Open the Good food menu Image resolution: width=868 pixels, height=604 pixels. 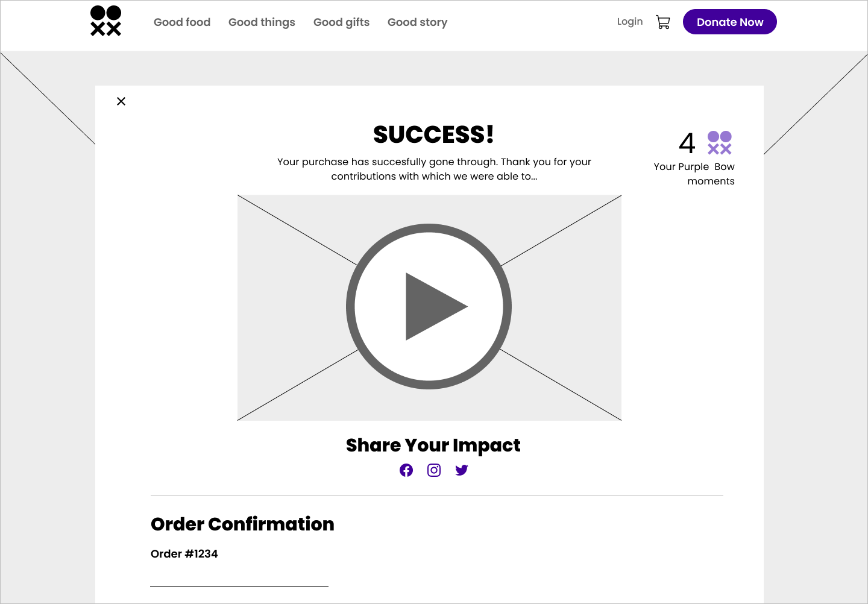182,22
